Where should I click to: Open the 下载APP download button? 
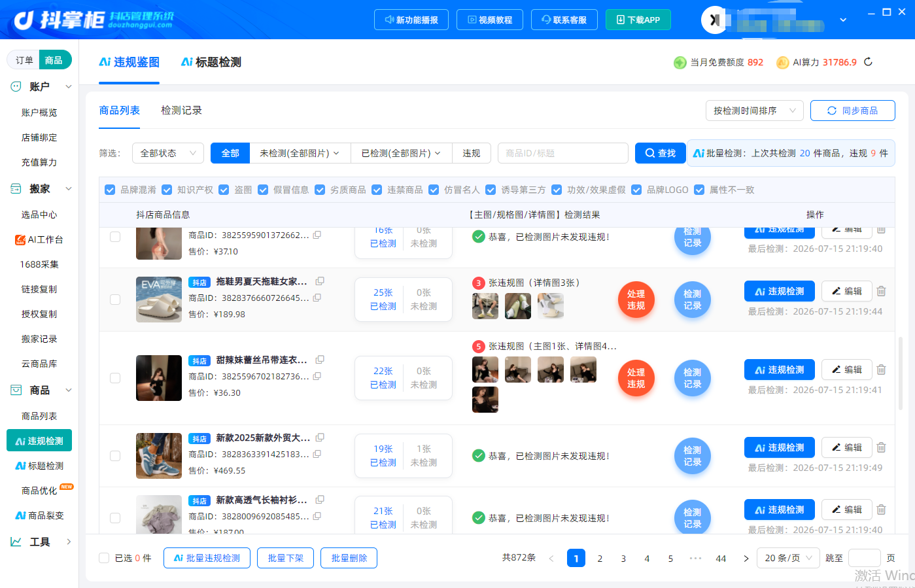click(638, 20)
